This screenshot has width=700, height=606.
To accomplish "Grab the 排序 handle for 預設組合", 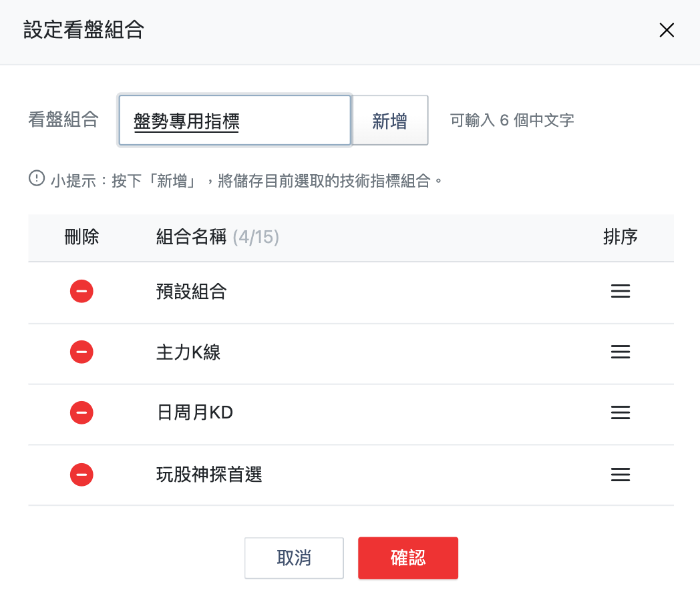I will pos(621,291).
